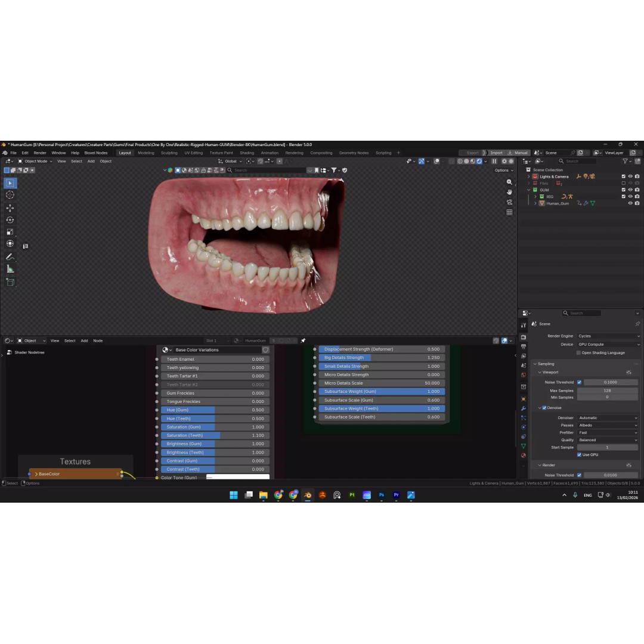Image resolution: width=644 pixels, height=644 pixels.
Task: Hide Human_Gum object with eye icon
Action: coord(630,203)
